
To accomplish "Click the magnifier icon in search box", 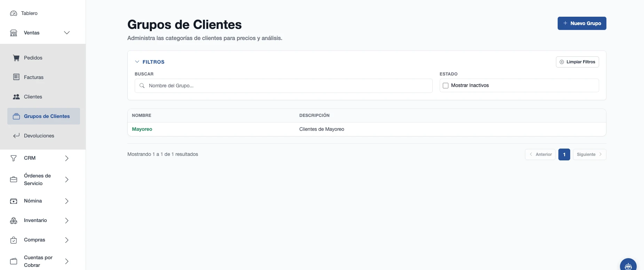I will [142, 86].
